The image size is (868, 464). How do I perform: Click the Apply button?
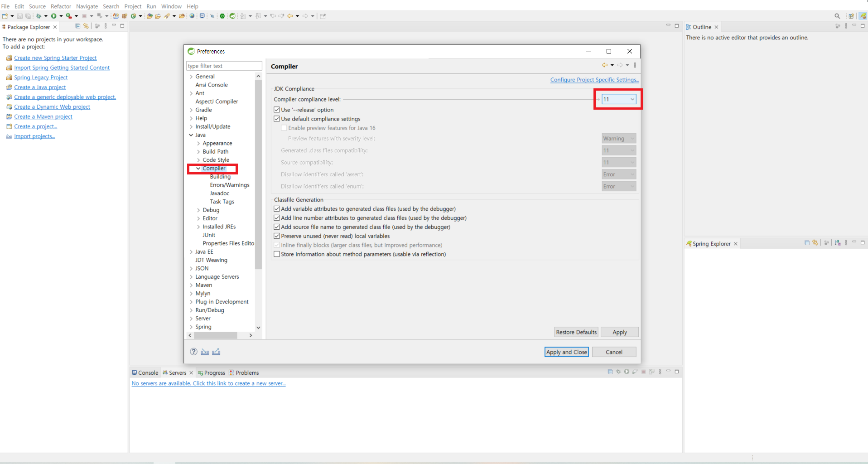[x=620, y=332]
